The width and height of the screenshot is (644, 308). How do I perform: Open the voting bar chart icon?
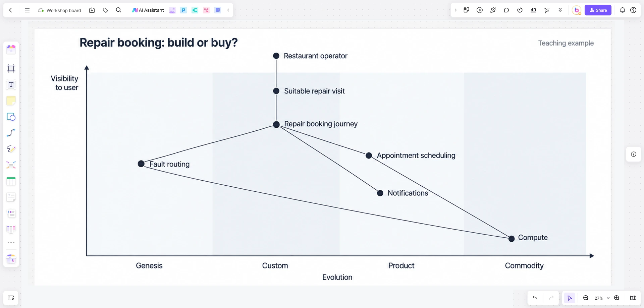coord(533,10)
